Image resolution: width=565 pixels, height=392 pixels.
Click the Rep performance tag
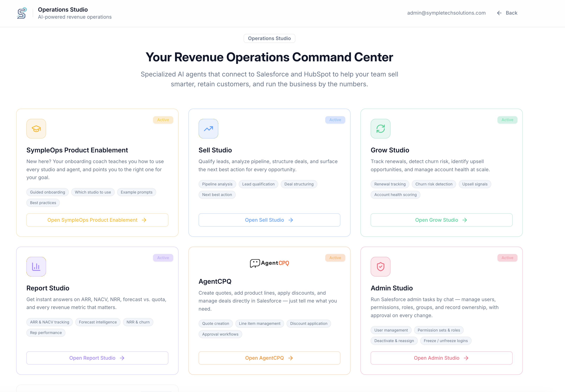click(x=46, y=333)
